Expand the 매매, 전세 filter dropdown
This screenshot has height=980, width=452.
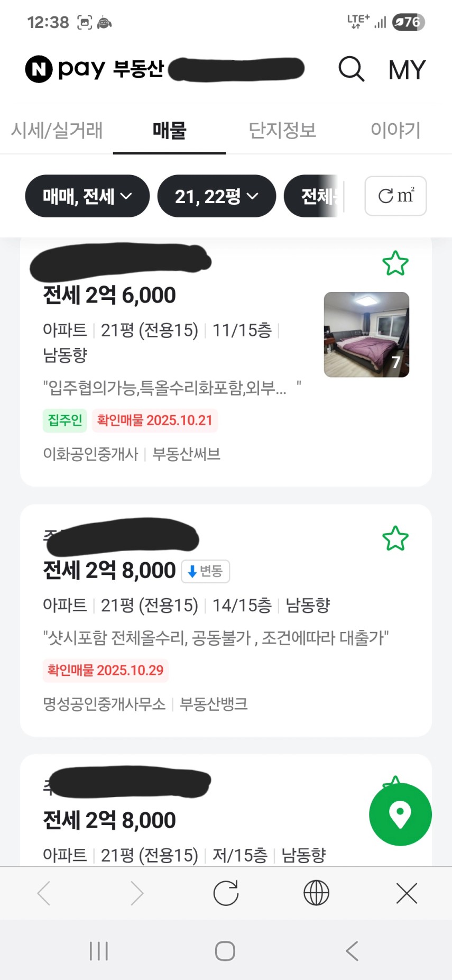87,196
